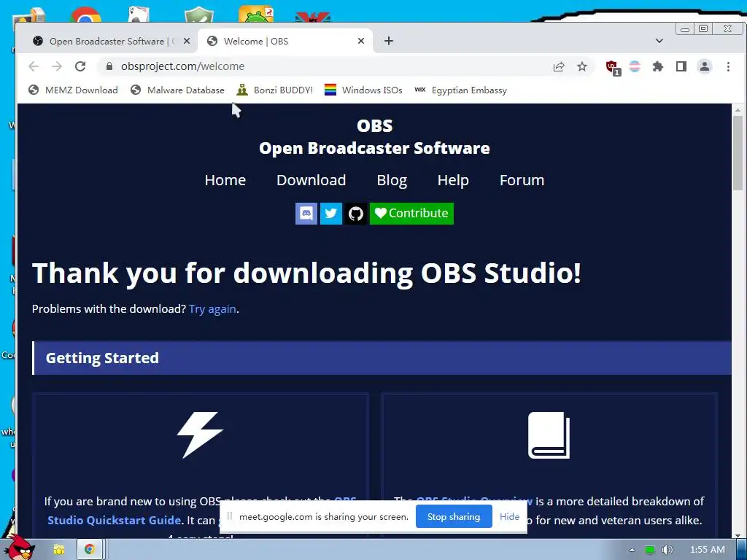Reload the current page

[80, 66]
